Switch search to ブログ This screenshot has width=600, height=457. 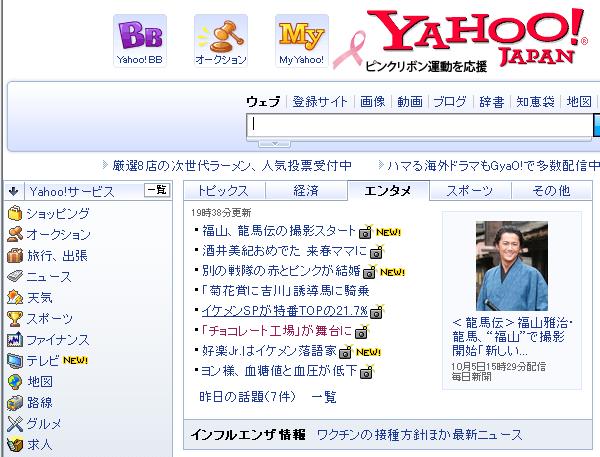pos(450,101)
